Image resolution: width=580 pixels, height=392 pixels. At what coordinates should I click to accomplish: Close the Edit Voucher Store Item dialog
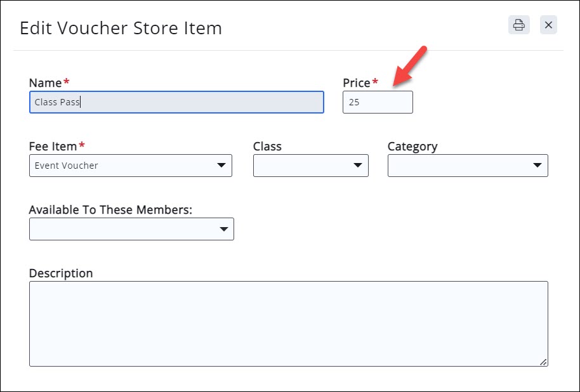click(x=548, y=25)
